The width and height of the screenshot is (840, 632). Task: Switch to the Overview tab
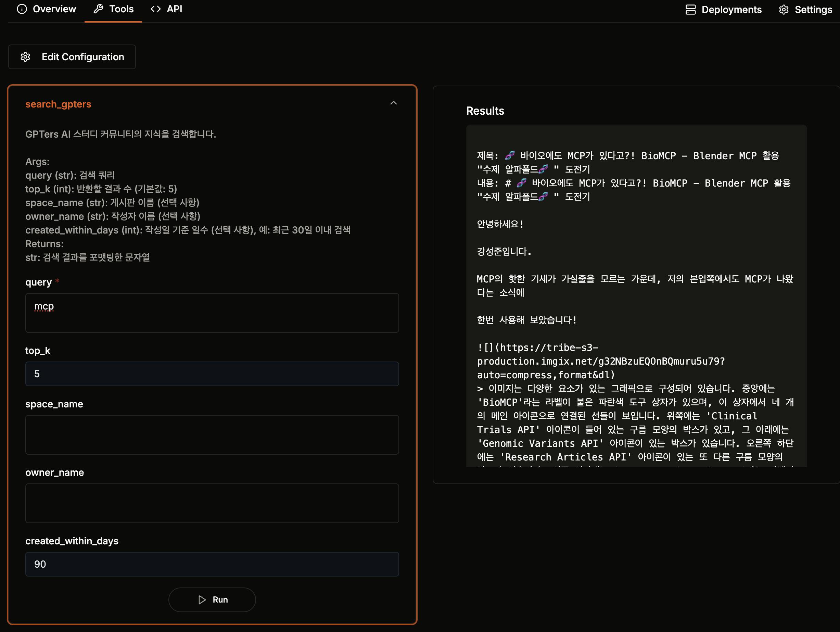coord(54,9)
